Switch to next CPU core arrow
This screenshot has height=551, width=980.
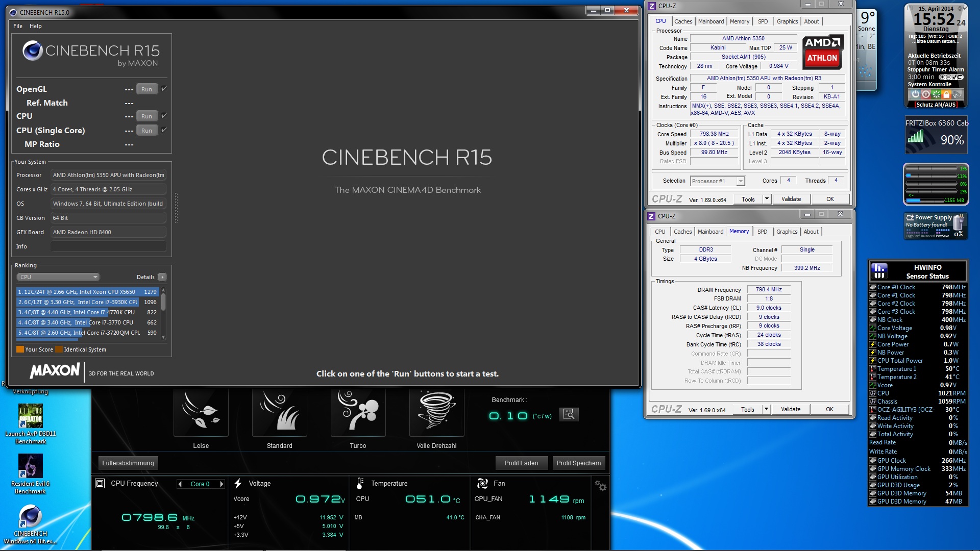(222, 484)
